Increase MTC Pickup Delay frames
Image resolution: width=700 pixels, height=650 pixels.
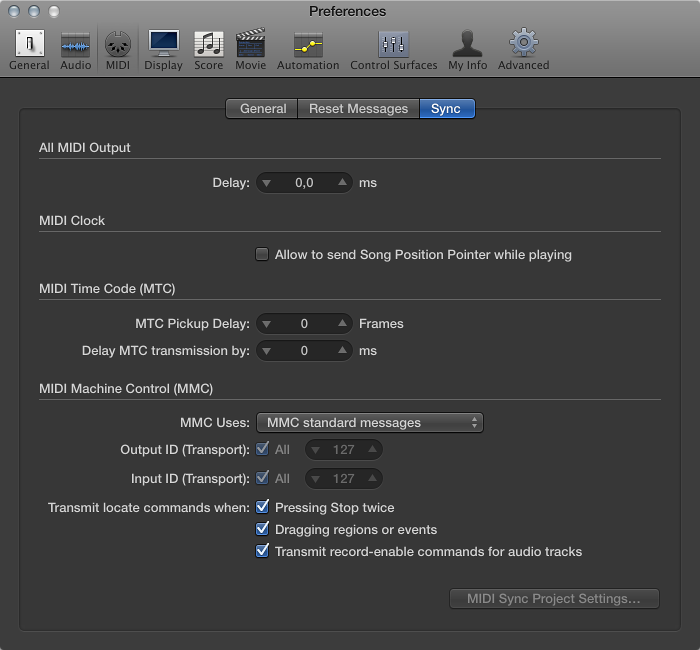click(x=342, y=323)
